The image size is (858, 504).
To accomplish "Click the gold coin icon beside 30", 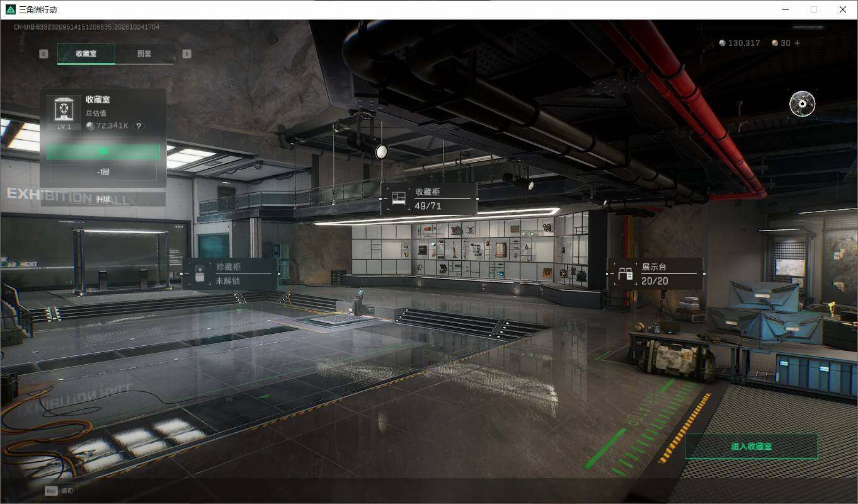I will coord(775,43).
